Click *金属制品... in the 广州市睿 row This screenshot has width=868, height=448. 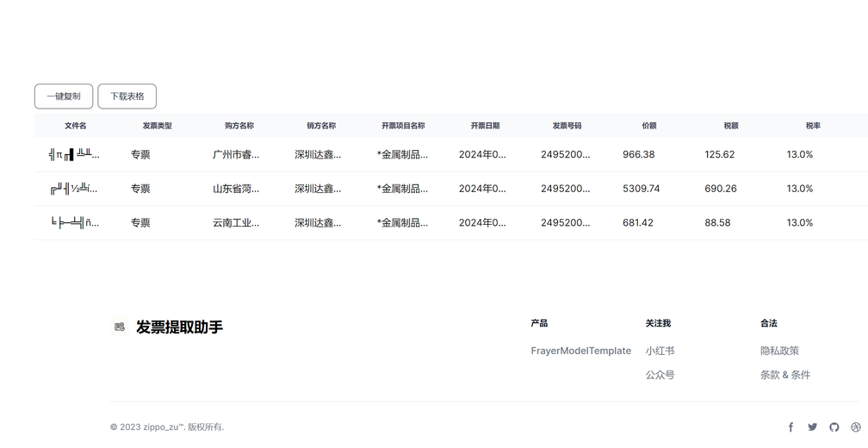pos(402,154)
